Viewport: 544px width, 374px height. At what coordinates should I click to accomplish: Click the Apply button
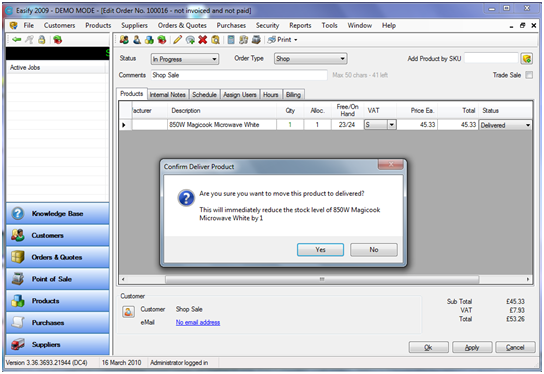click(x=472, y=347)
